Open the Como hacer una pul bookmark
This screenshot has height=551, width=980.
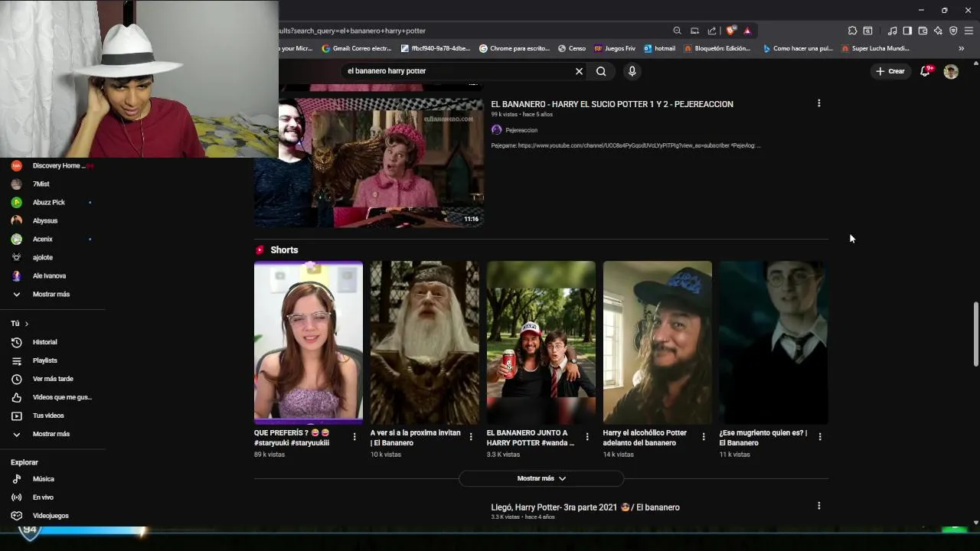tap(798, 48)
